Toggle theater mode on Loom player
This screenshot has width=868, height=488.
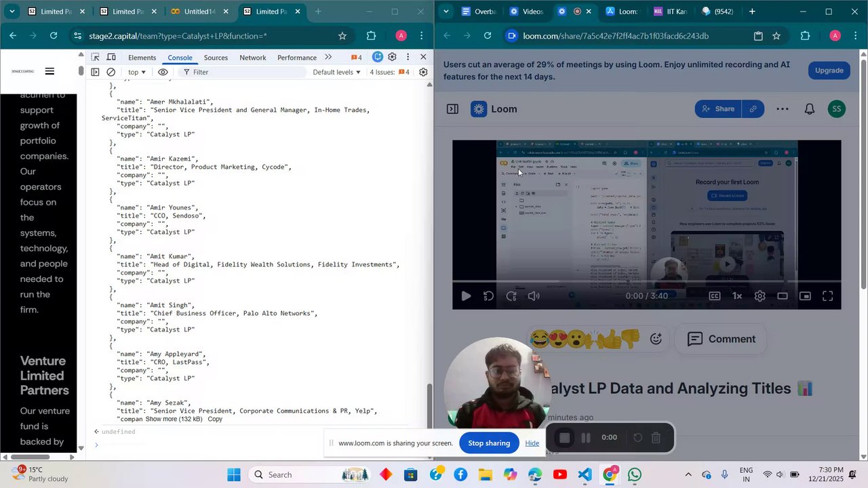(x=783, y=296)
